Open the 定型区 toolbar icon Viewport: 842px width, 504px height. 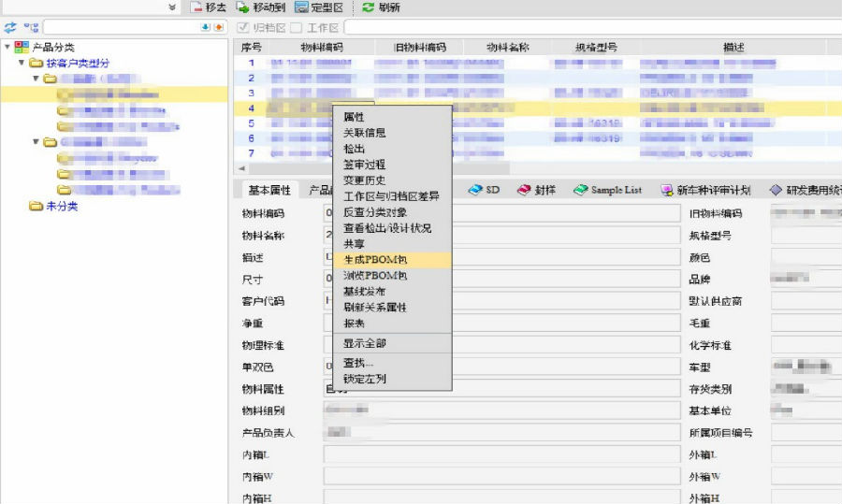click(x=301, y=7)
